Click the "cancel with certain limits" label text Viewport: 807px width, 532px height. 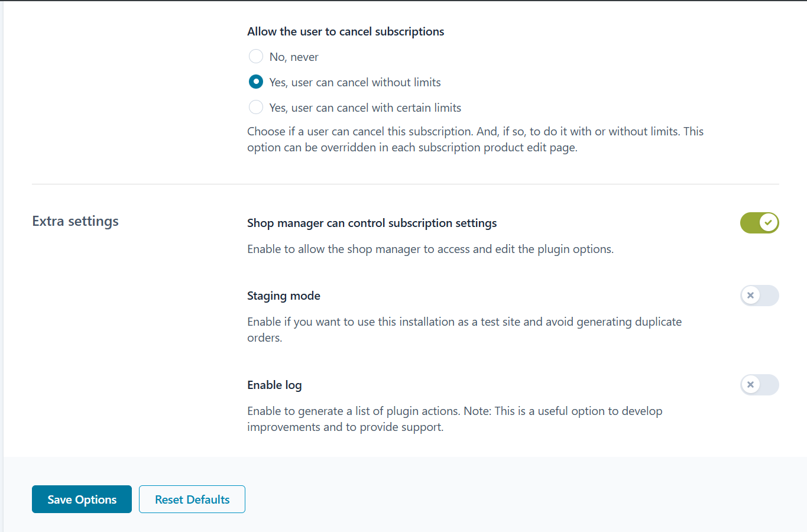coord(365,108)
